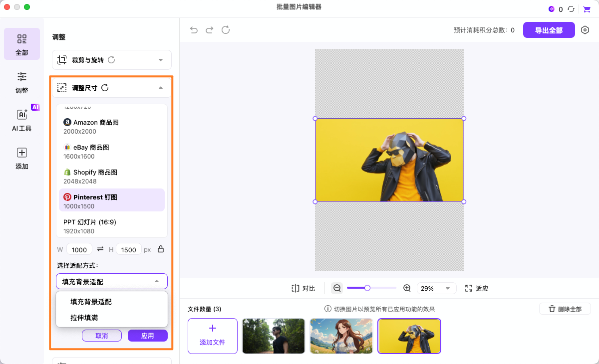The image size is (599, 364).
Task: Click the zoom in magnifier icon
Action: pyautogui.click(x=407, y=288)
